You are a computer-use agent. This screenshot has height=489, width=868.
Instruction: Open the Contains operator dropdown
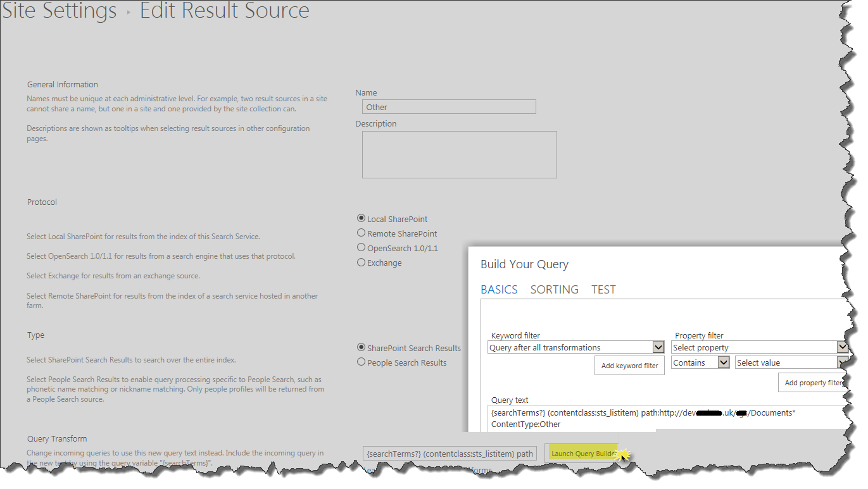[x=700, y=362]
